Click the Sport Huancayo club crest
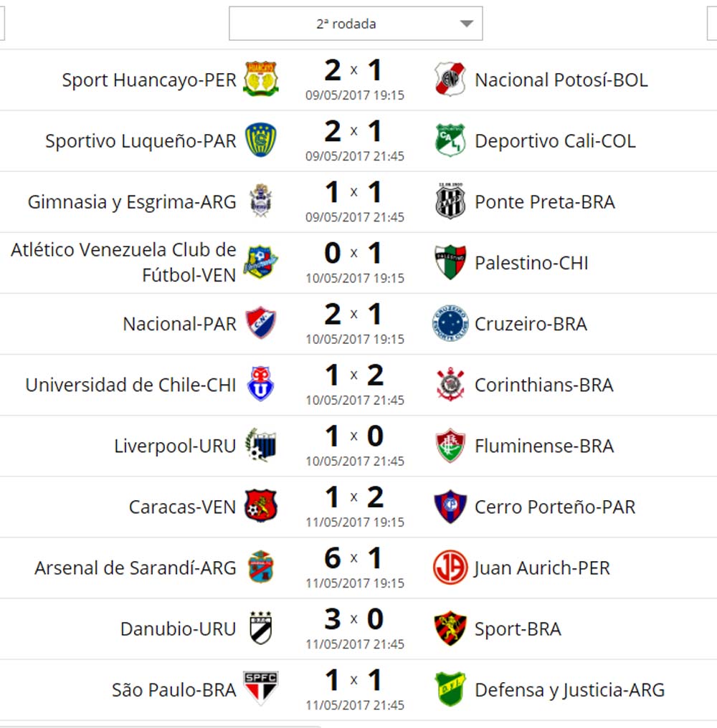Image resolution: width=717 pixels, height=728 pixels. coord(260,79)
